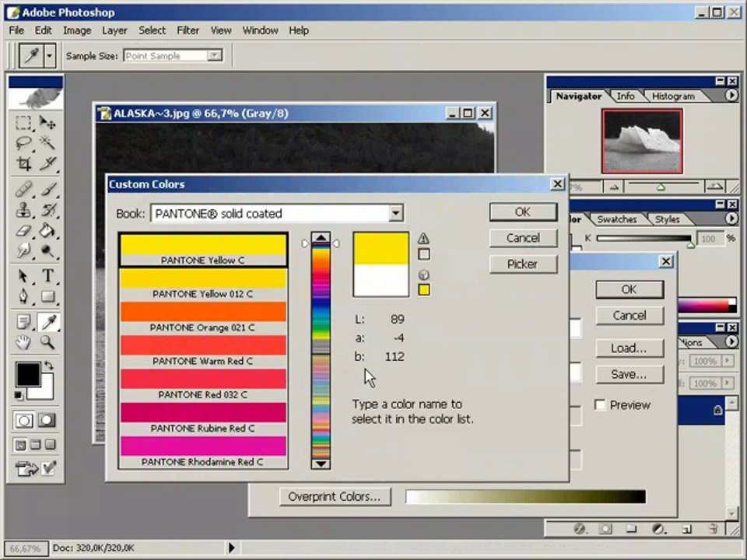Select PANTONE Warm Red C swatch

tap(203, 351)
